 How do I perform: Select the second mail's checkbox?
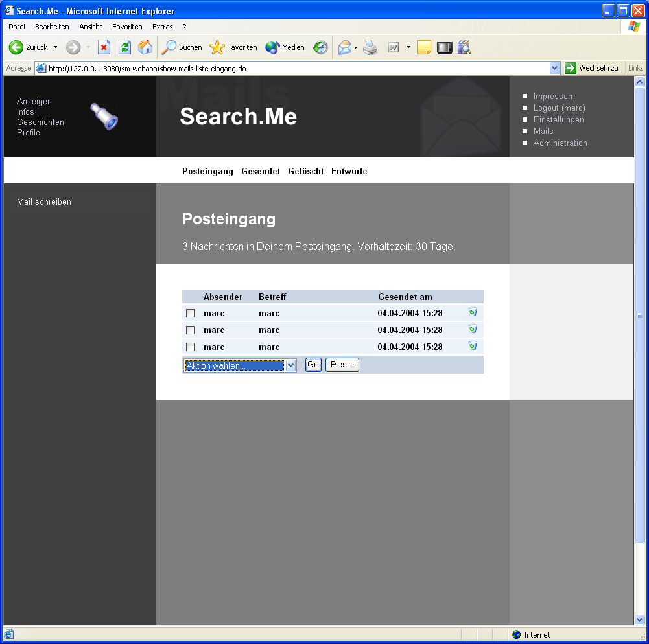[191, 330]
